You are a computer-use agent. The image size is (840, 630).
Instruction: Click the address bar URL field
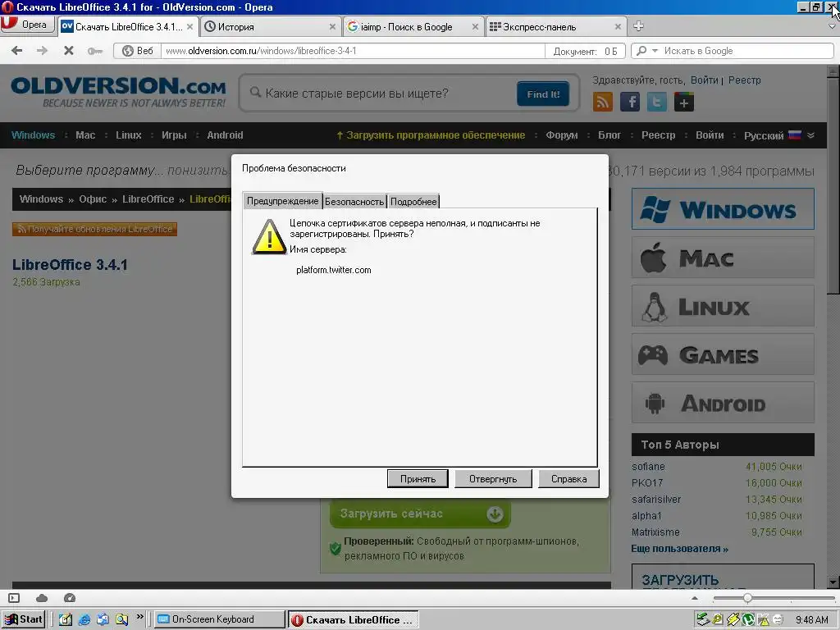(x=353, y=51)
